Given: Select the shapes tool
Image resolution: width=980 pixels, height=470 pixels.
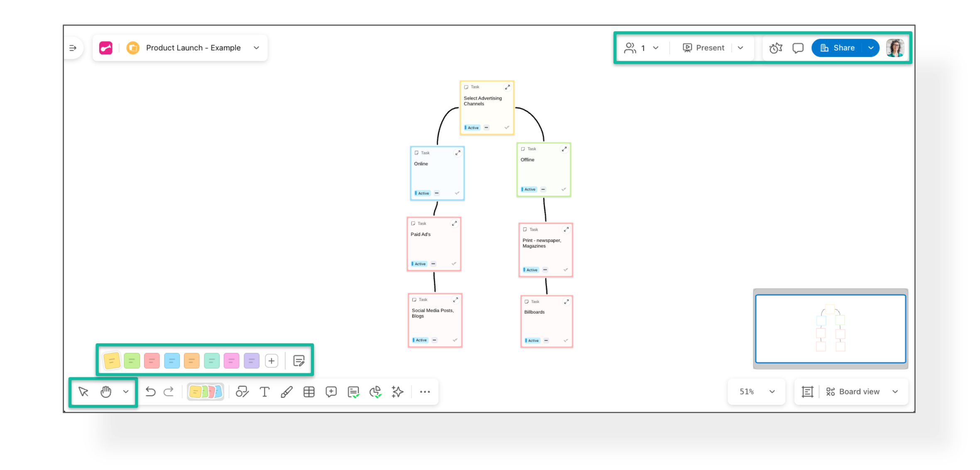Looking at the screenshot, I should (x=242, y=392).
